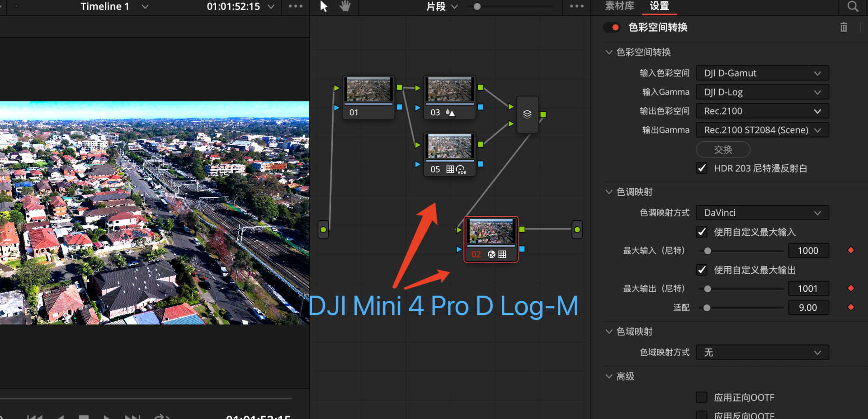Select node 01 thumbnail
Viewport: 868px width, 419px height.
coord(368,89)
